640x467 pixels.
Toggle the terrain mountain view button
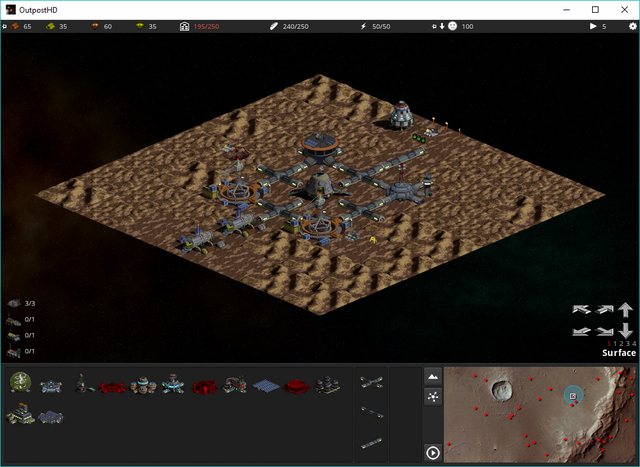[x=433, y=377]
